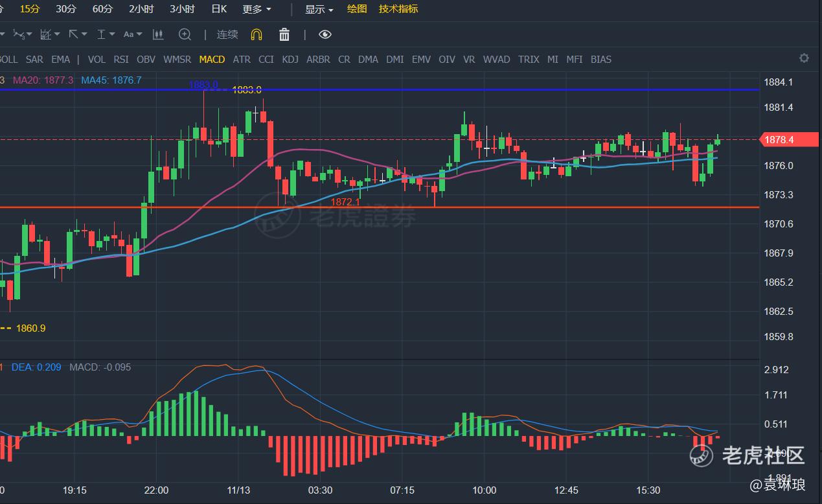Select the MI indicator

point(553,59)
